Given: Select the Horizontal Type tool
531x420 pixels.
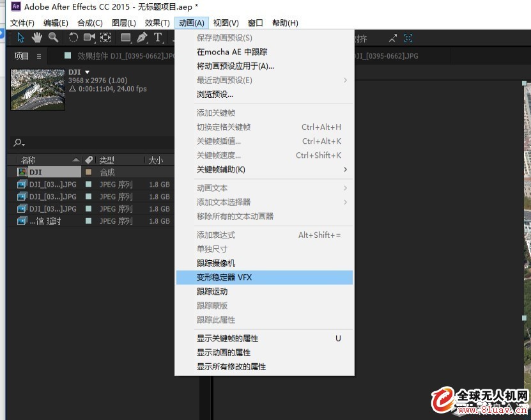Looking at the screenshot, I should coord(158,37).
